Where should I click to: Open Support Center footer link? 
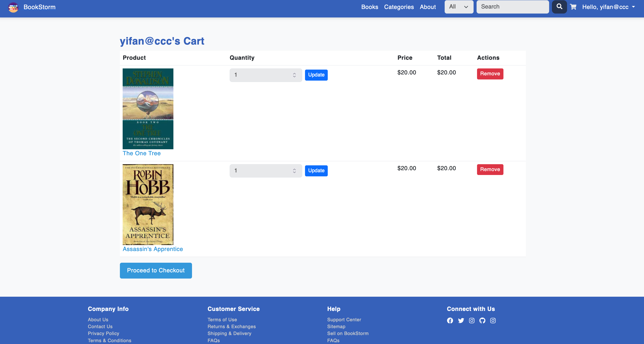(344, 319)
